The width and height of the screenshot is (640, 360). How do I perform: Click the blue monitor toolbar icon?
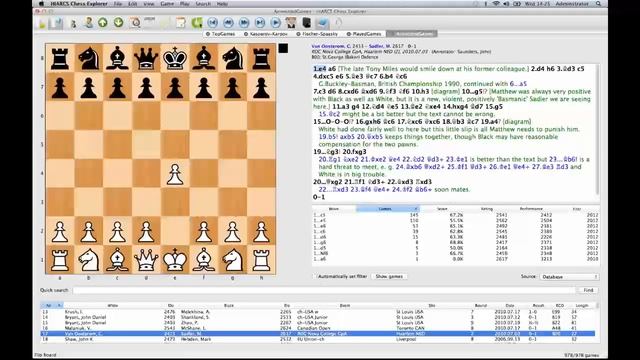(322, 22)
